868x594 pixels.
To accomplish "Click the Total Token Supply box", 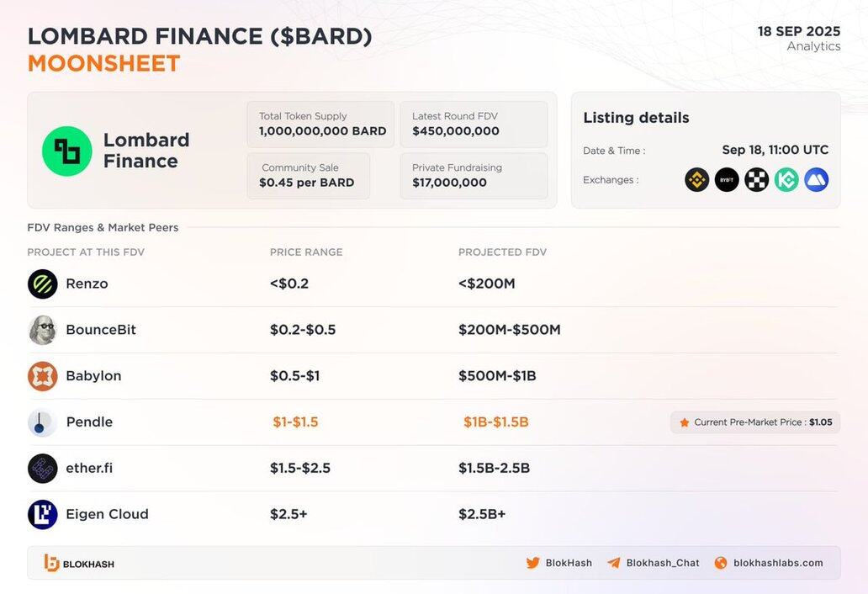I will point(320,124).
